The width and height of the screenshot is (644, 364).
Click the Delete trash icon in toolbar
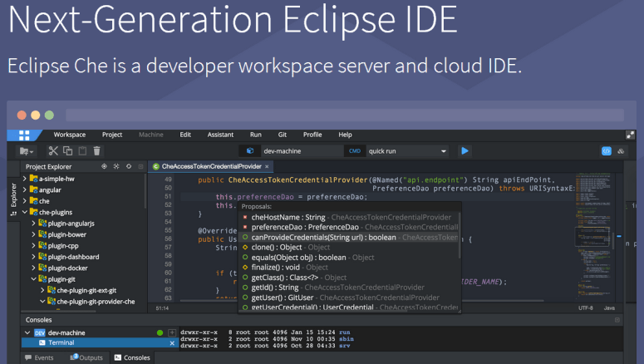(x=96, y=151)
